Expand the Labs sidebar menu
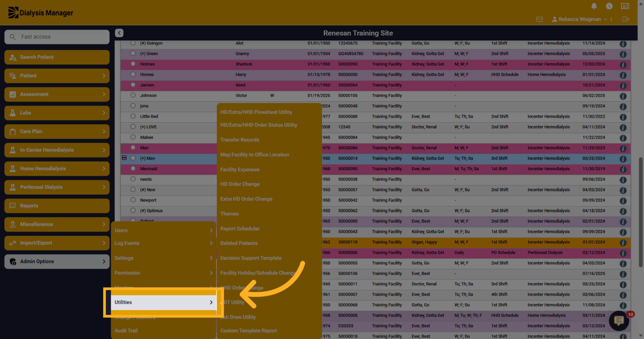This screenshot has width=644, height=339. coord(57,113)
